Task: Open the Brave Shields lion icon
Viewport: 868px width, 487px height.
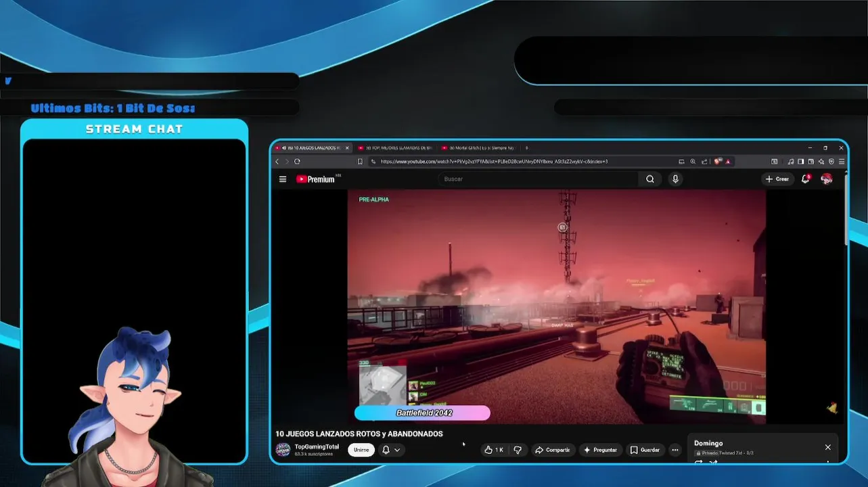Action: point(718,162)
